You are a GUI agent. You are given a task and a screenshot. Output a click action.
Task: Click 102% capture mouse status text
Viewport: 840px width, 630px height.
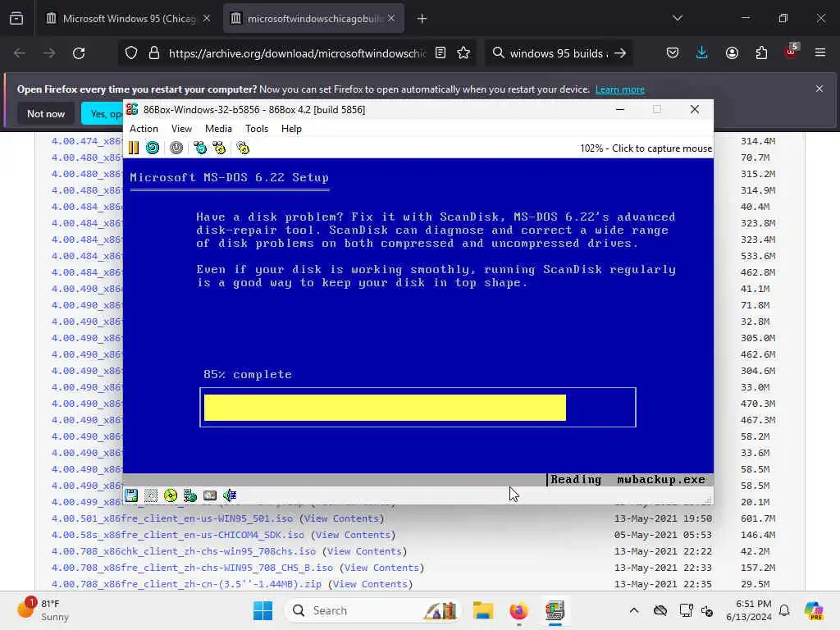tap(646, 148)
